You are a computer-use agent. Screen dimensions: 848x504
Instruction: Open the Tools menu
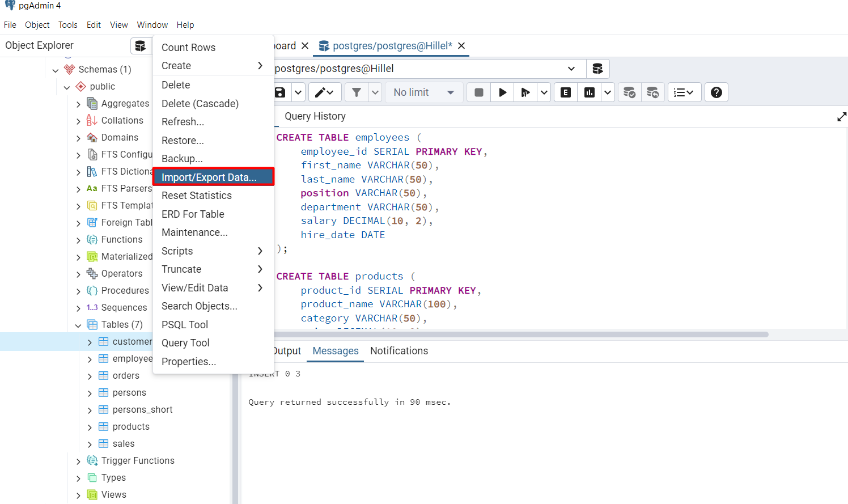click(67, 24)
